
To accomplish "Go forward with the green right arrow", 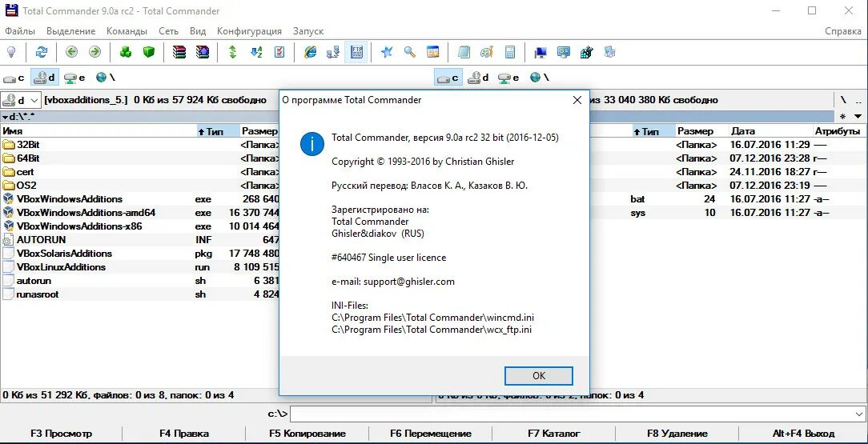I will coord(94,53).
